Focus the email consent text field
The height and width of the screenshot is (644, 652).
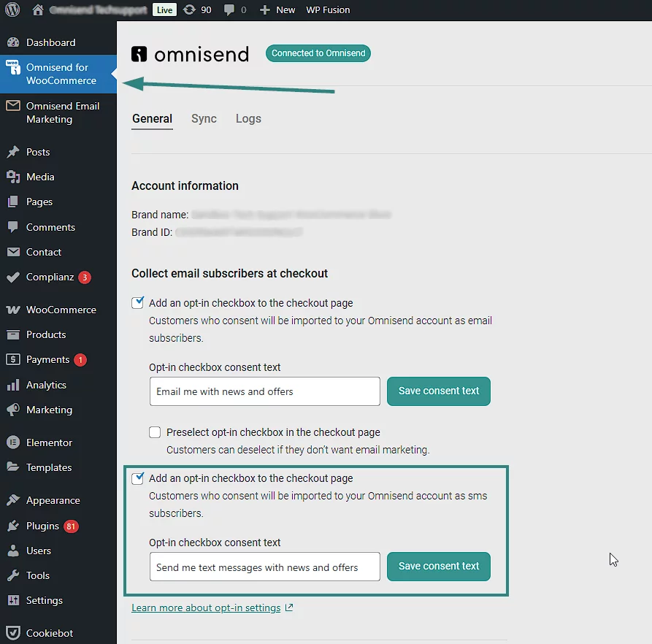[x=265, y=391]
